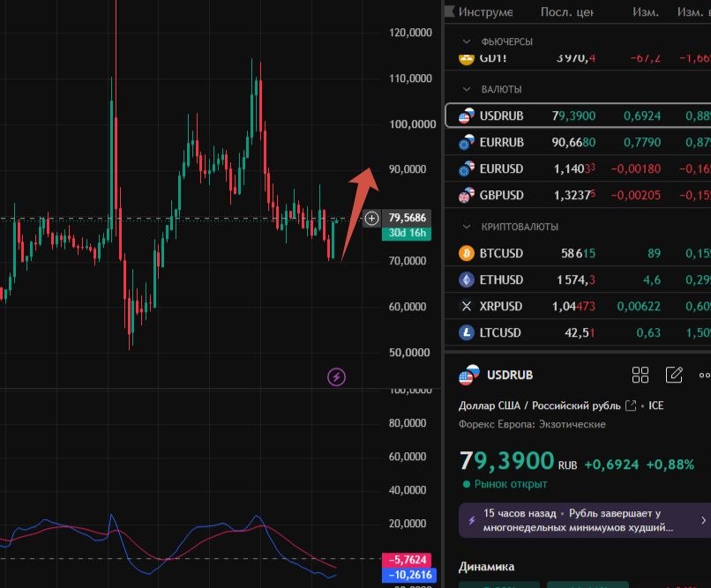This screenshot has height=588, width=711.
Task: Click the EURUSD flag icon in watchlist
Action: [467, 168]
